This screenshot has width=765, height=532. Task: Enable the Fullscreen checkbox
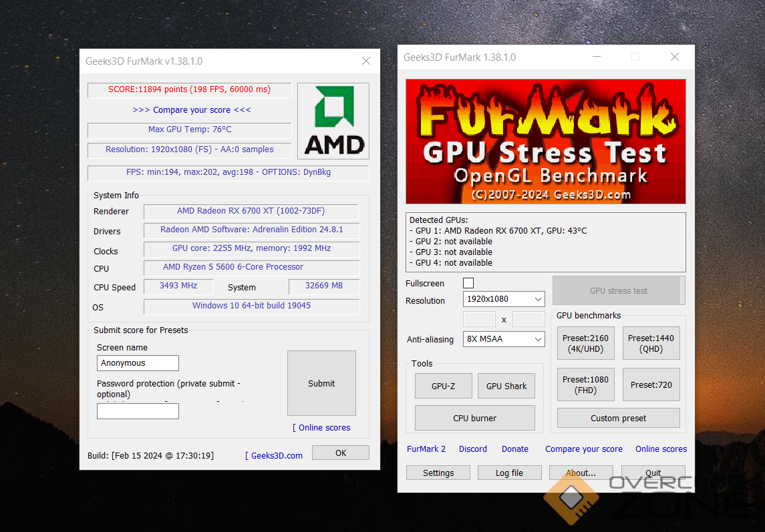pos(468,283)
